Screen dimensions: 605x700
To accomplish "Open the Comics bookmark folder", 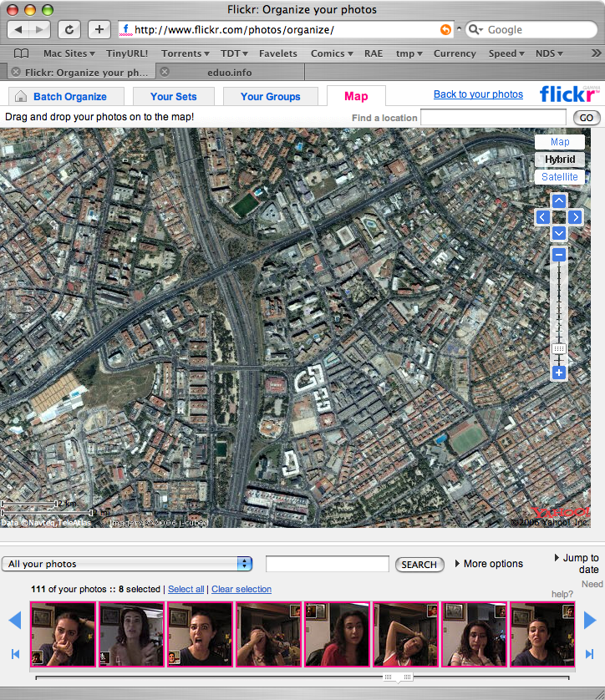I will pos(332,53).
